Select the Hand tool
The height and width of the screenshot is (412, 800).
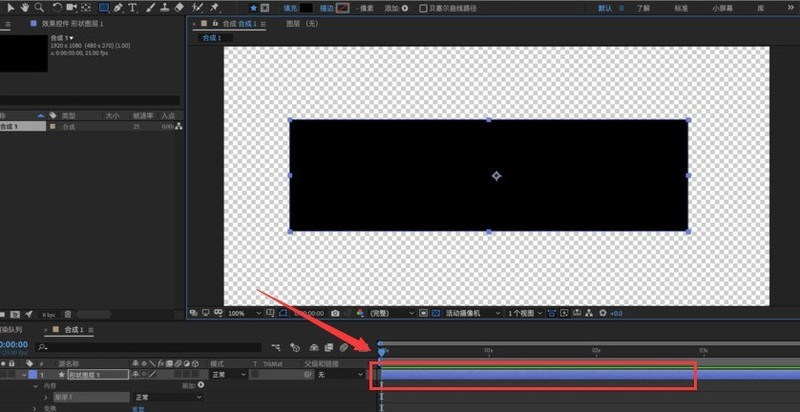(x=24, y=8)
